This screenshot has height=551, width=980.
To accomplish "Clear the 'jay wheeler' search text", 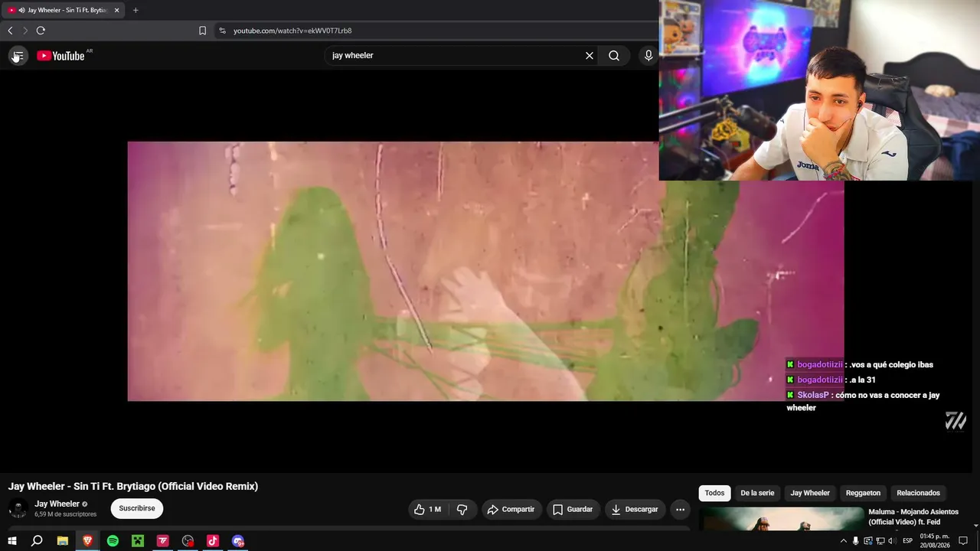I will click(x=590, y=56).
